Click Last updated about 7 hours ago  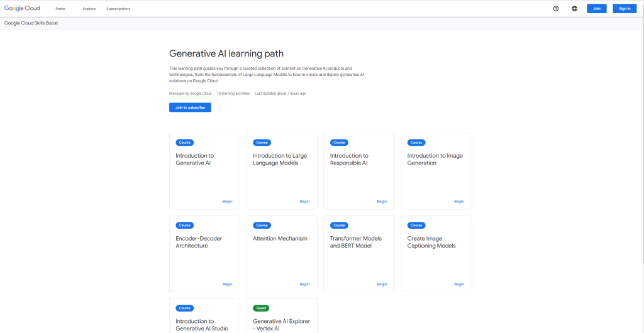pyautogui.click(x=280, y=94)
